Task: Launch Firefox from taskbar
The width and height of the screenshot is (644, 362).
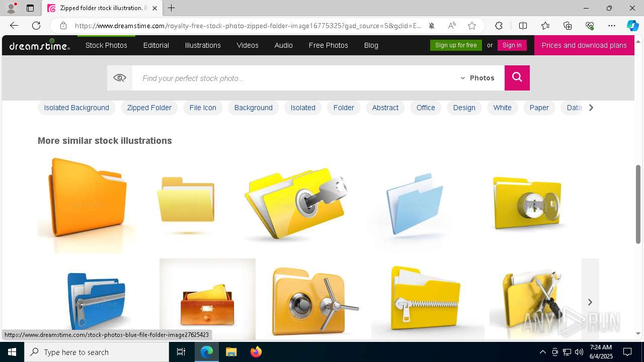Action: pyautogui.click(x=256, y=352)
